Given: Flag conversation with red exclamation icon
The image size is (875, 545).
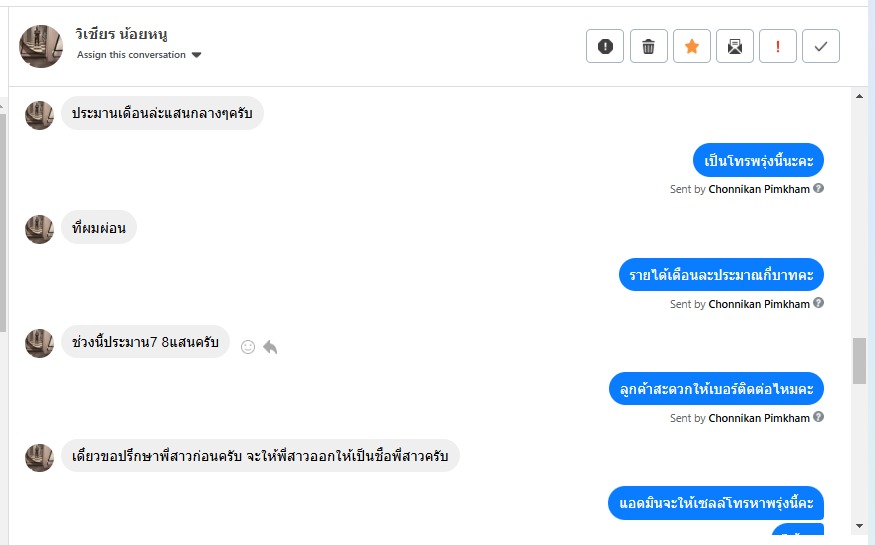Looking at the screenshot, I should tap(778, 46).
